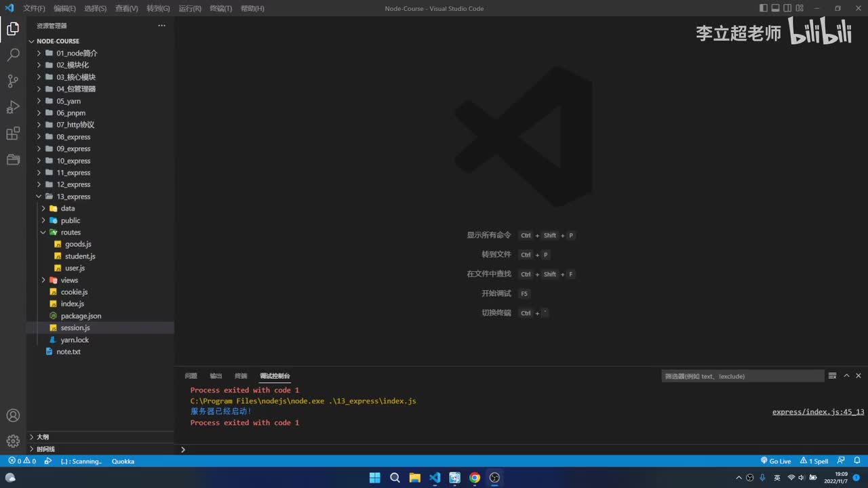Screen dimensions: 868x488
Task: Click the notifications bell in status bar
Action: [856, 461]
